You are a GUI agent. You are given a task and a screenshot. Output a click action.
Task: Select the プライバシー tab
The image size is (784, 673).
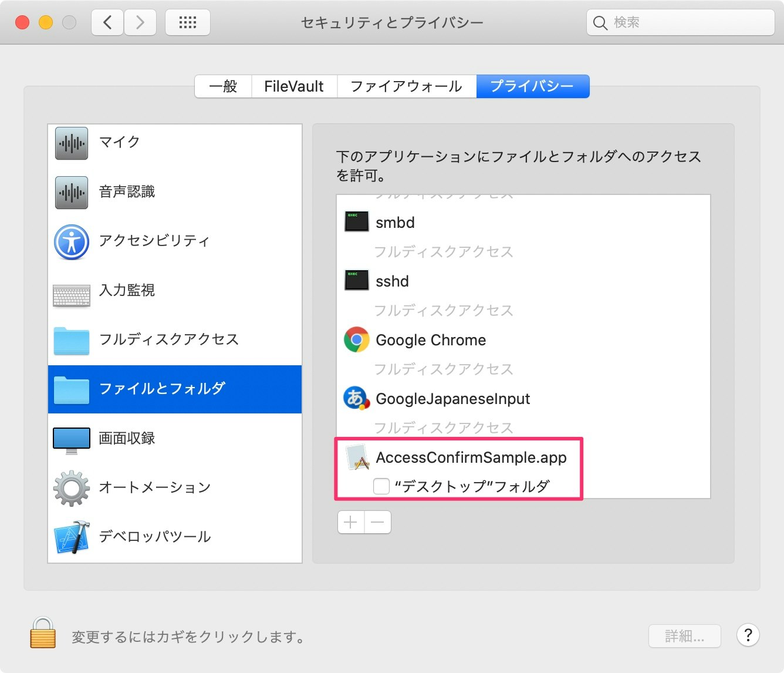[x=533, y=86]
